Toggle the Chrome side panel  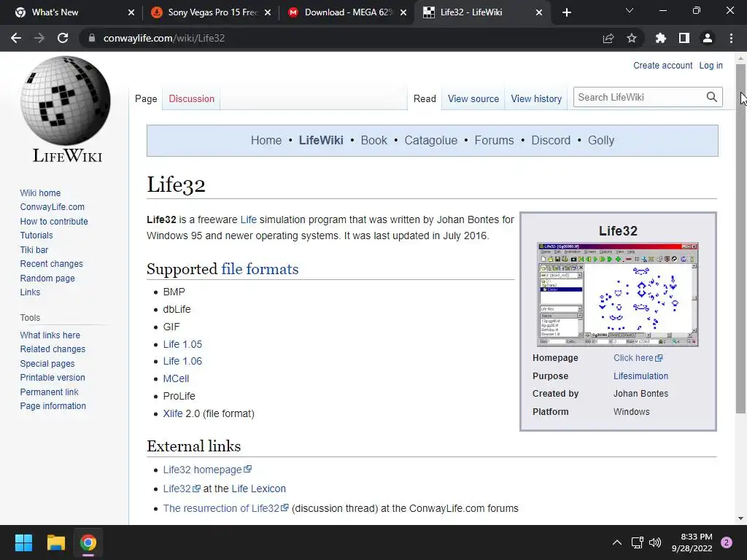point(684,38)
